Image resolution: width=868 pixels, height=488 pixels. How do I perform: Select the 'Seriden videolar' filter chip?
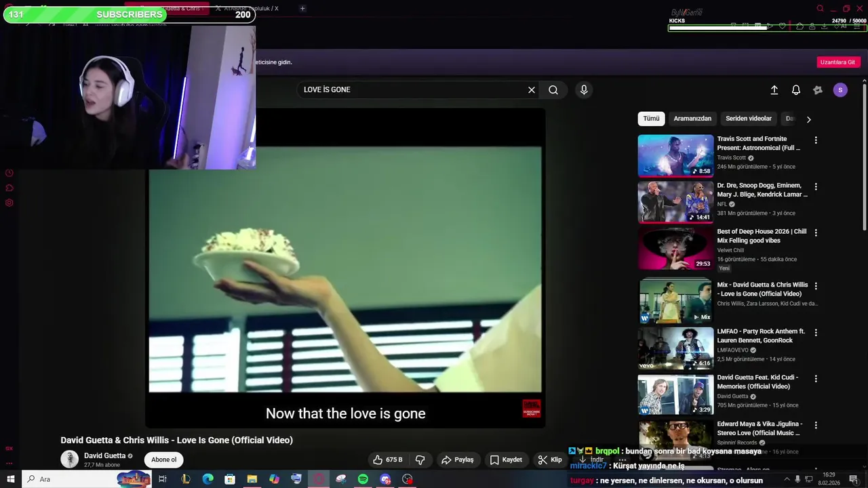(749, 119)
